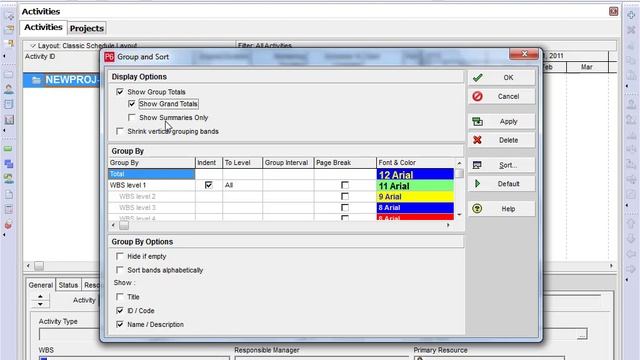The width and height of the screenshot is (640, 360).
Task: Click the folder icon beside NEWPROJ
Action: coord(36,80)
